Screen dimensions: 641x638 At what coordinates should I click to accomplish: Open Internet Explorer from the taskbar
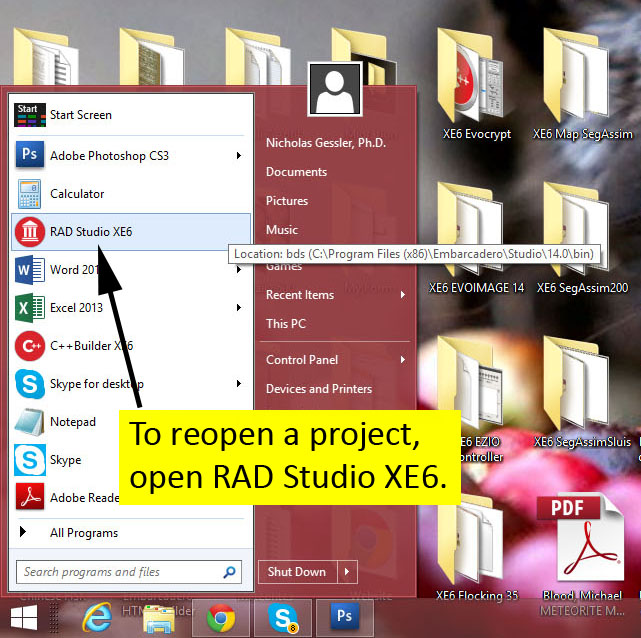point(97,617)
